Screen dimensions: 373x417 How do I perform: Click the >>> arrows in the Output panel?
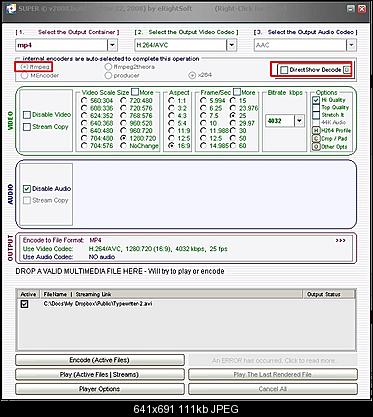[x=340, y=240]
